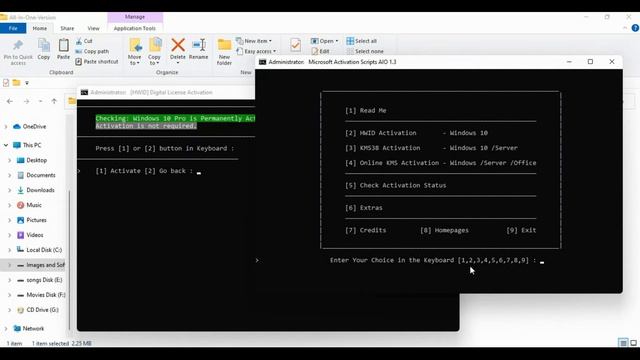Select Videos in navigation pane
Image resolution: width=640 pixels, height=360 pixels.
[x=35, y=235]
